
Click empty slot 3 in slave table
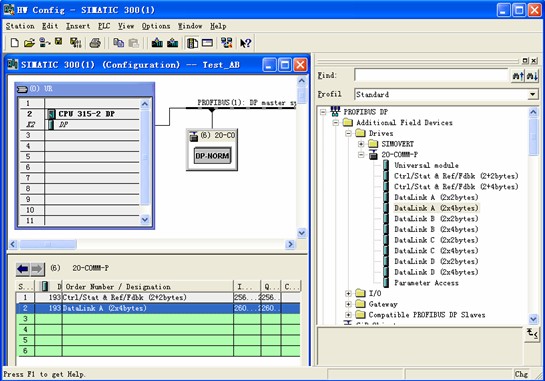(x=158, y=319)
